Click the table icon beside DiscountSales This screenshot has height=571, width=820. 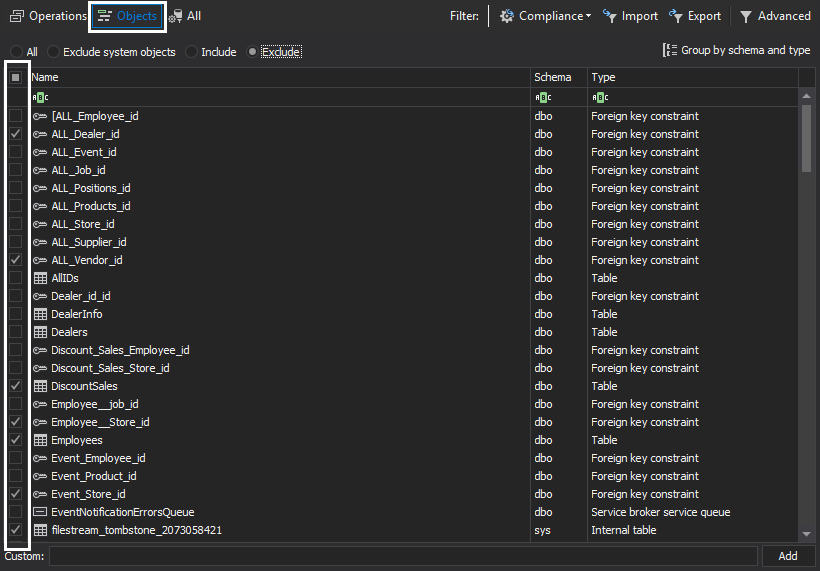(x=40, y=386)
